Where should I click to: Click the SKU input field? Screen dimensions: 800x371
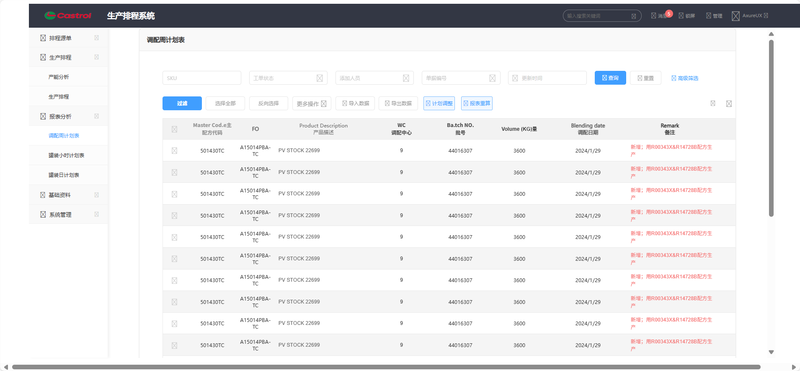tap(202, 78)
